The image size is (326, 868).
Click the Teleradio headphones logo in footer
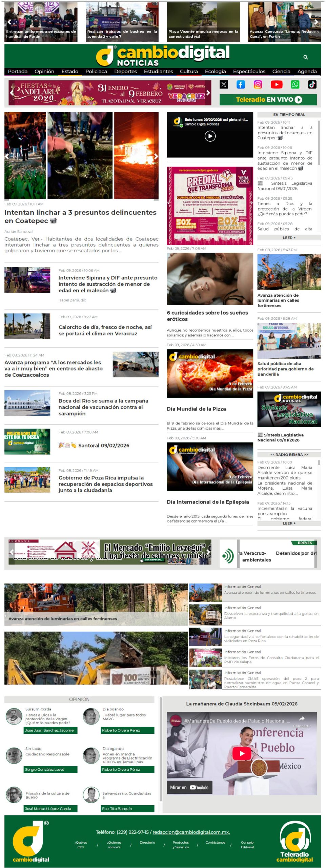click(x=294, y=841)
